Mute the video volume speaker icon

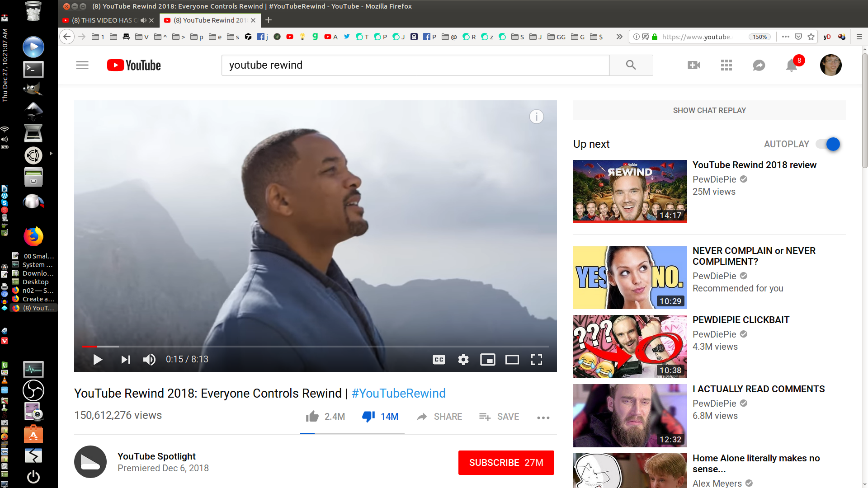click(x=149, y=360)
